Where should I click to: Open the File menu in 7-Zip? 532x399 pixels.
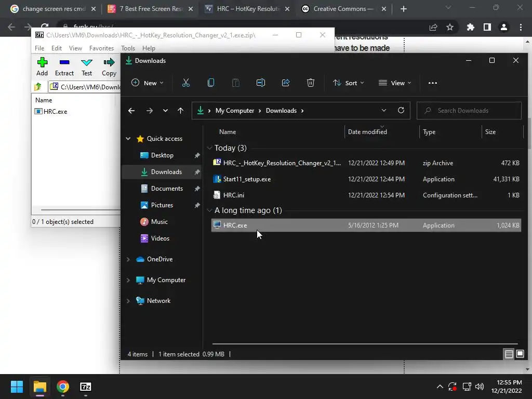click(x=39, y=48)
